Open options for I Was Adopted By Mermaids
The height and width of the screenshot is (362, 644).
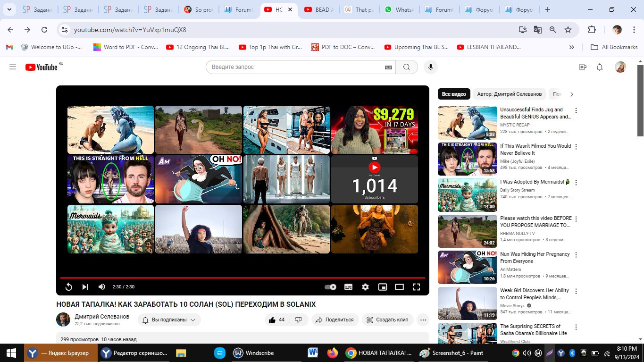tap(576, 183)
